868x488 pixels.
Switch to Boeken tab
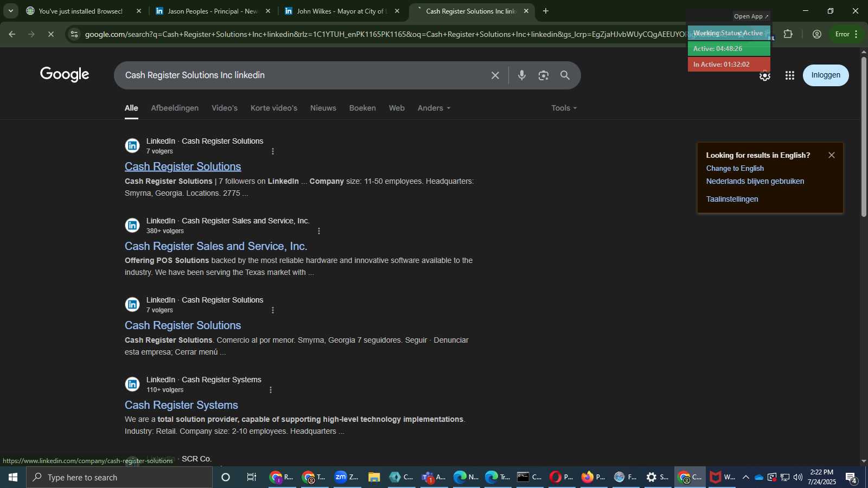tap(362, 108)
